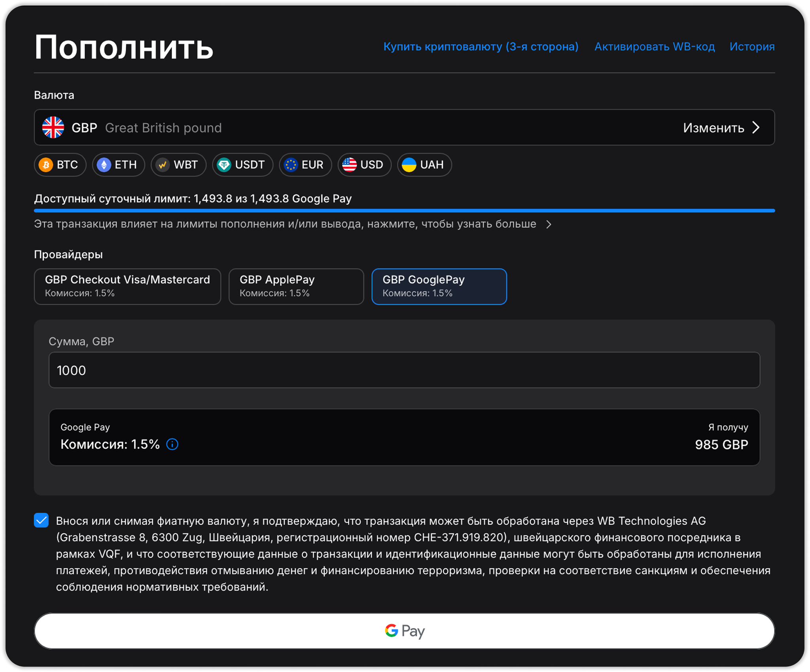
Task: Click the transaction limits notice text
Action: [285, 224]
